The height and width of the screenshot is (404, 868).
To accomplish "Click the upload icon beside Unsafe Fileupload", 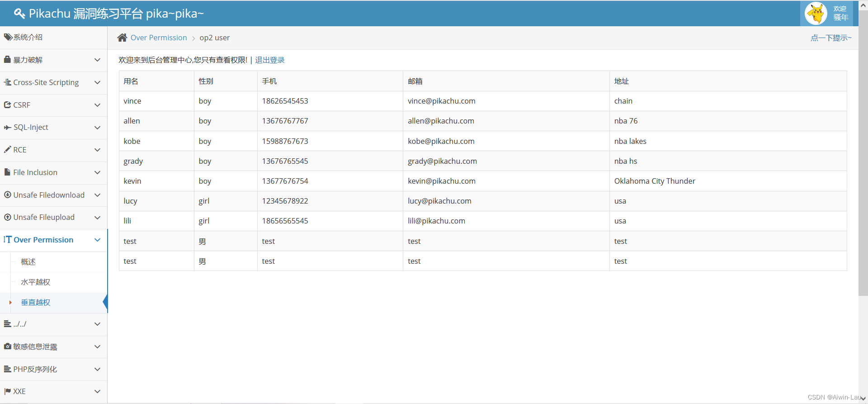I will 7,217.
